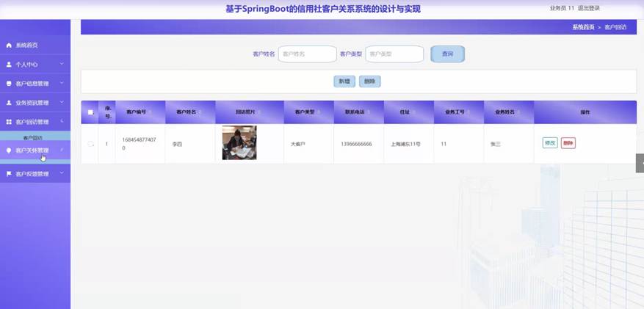
Task: Click the flag icon beside 客户反馈管理
Action: point(9,174)
